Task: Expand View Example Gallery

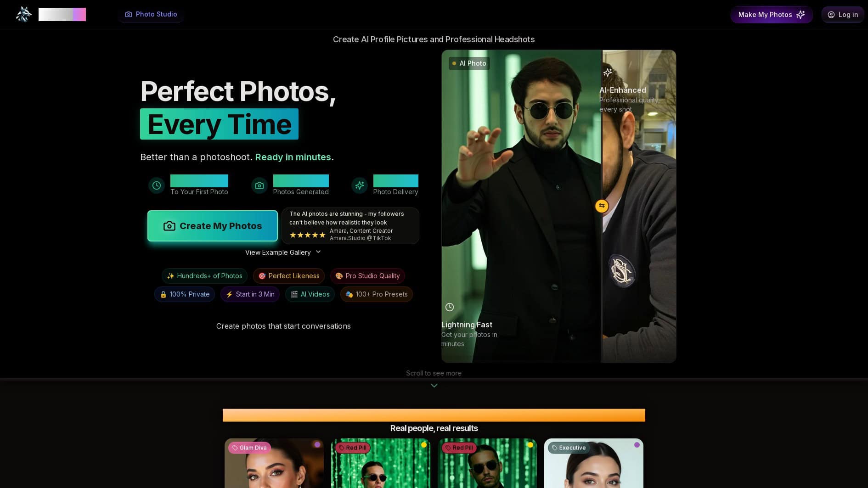Action: point(283,252)
